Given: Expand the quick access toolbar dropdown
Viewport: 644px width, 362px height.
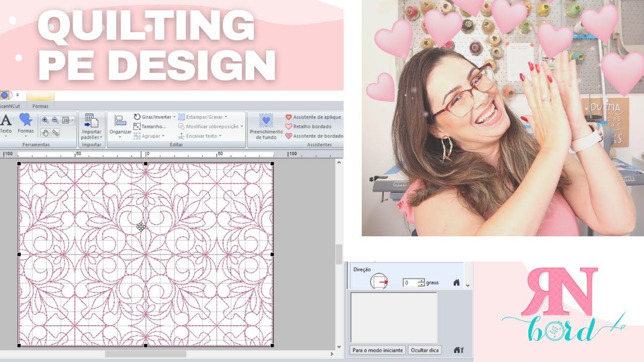Looking at the screenshot, I should pos(17,95).
